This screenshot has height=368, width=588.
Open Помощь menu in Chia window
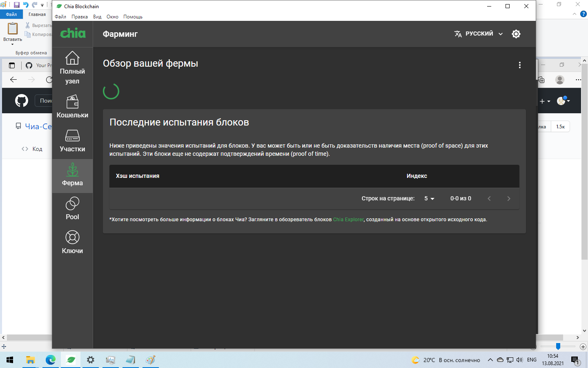[x=133, y=17]
